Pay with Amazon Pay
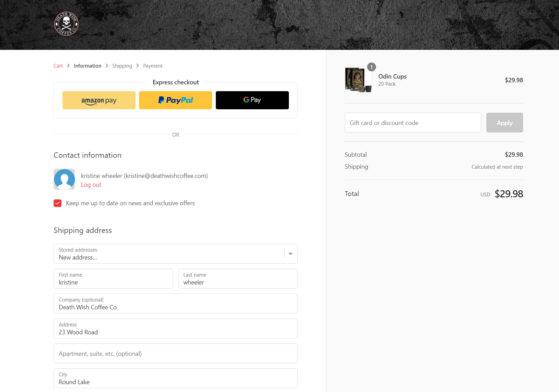 tap(99, 100)
